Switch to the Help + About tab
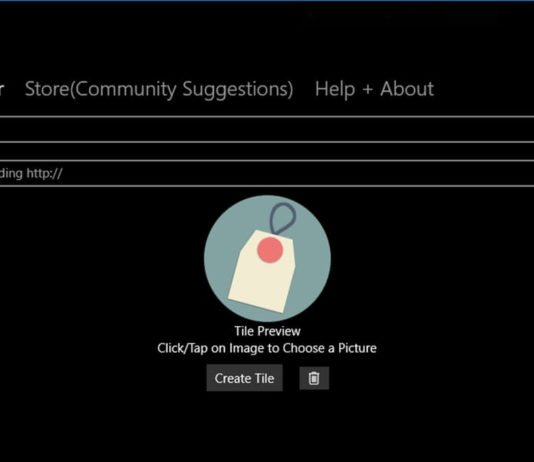The width and height of the screenshot is (534, 462). [374, 89]
